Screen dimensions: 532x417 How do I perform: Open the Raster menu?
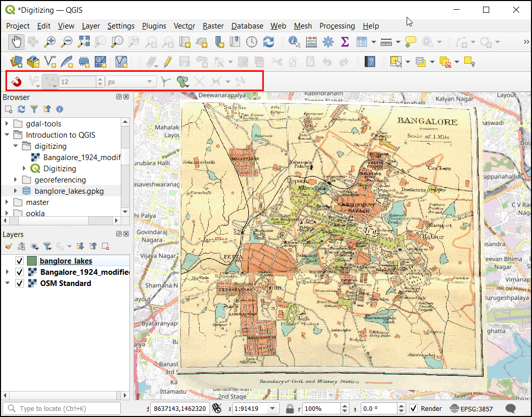[213, 26]
